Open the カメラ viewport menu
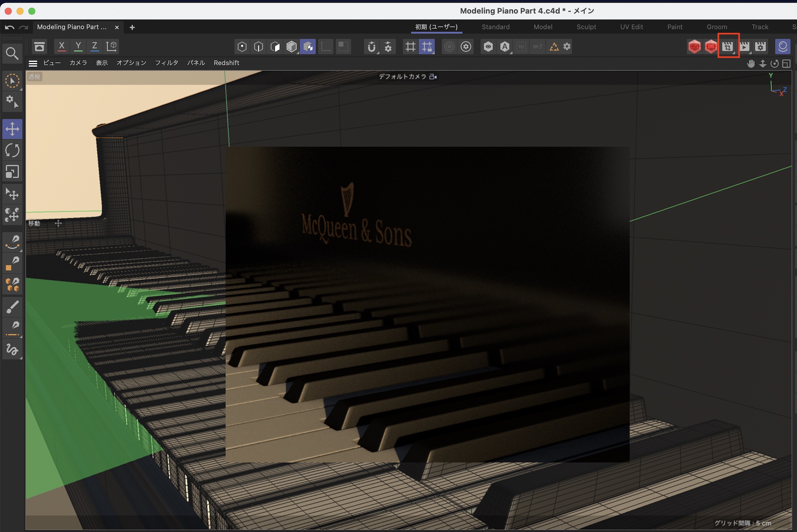The image size is (797, 532). (78, 63)
